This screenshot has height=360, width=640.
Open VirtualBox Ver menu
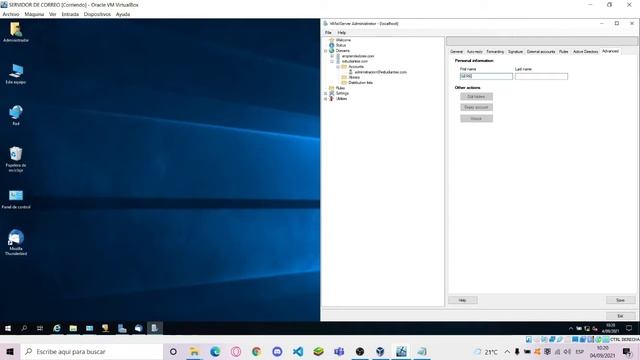(53, 14)
